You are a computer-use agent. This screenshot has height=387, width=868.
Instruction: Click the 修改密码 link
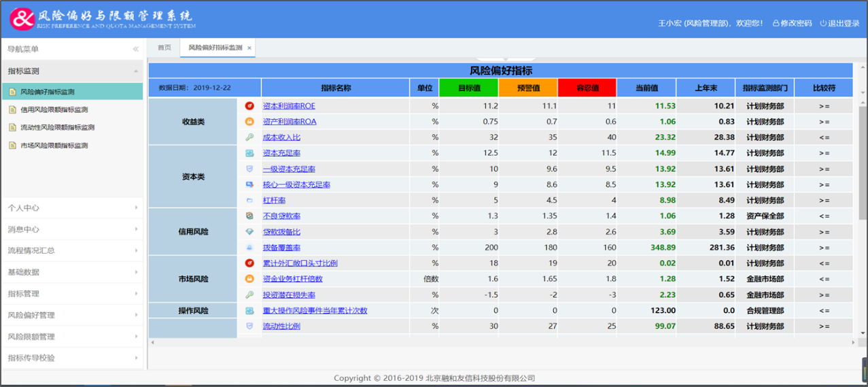(x=792, y=23)
